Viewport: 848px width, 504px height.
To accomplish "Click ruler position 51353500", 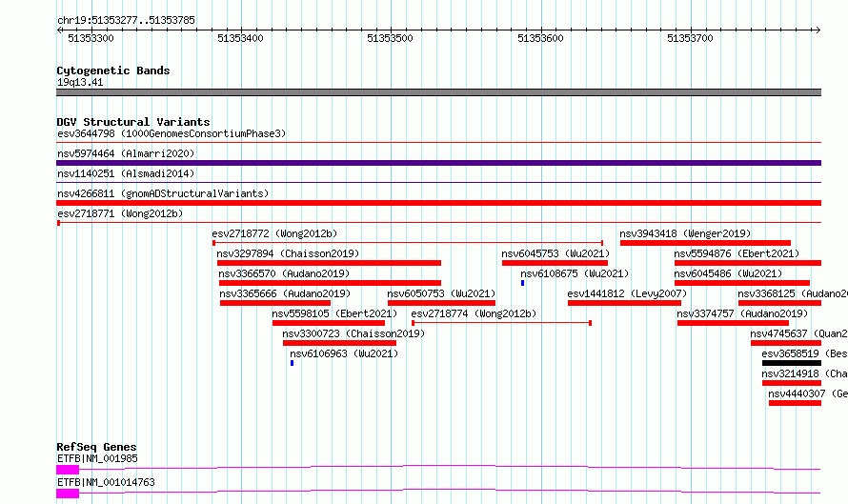I will pos(390,38).
